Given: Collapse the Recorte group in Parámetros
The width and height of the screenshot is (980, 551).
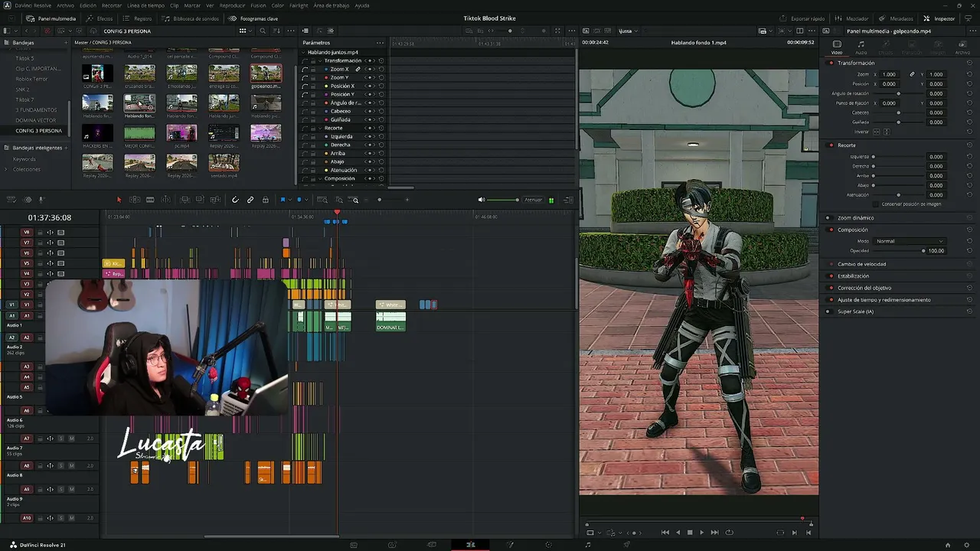Looking at the screenshot, I should (321, 128).
